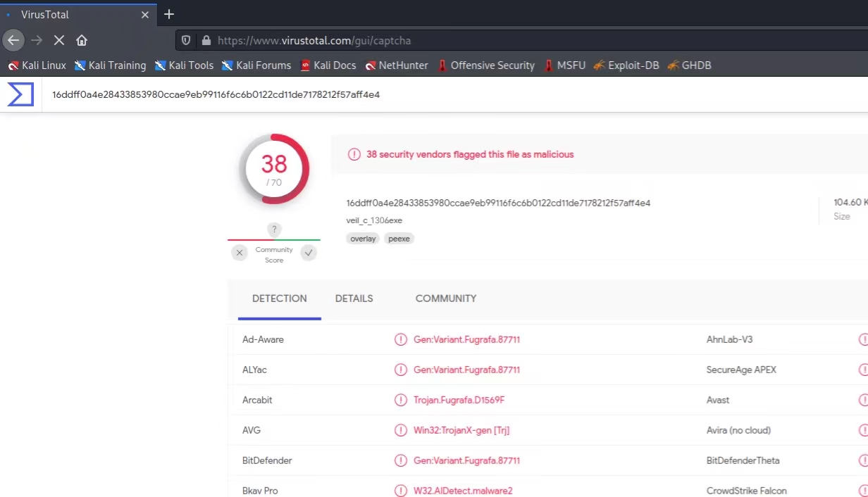Click the CrowdStrike Falcon vendor name
The height and width of the screenshot is (497, 868).
click(746, 491)
